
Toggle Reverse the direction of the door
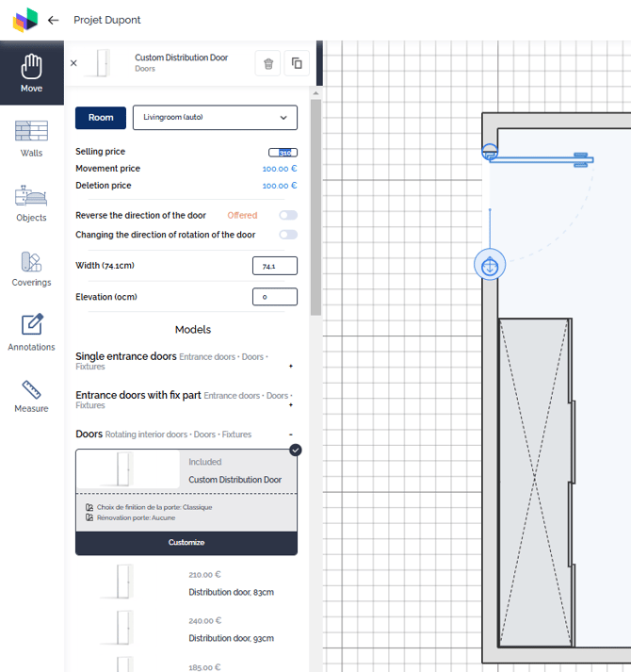tap(288, 215)
